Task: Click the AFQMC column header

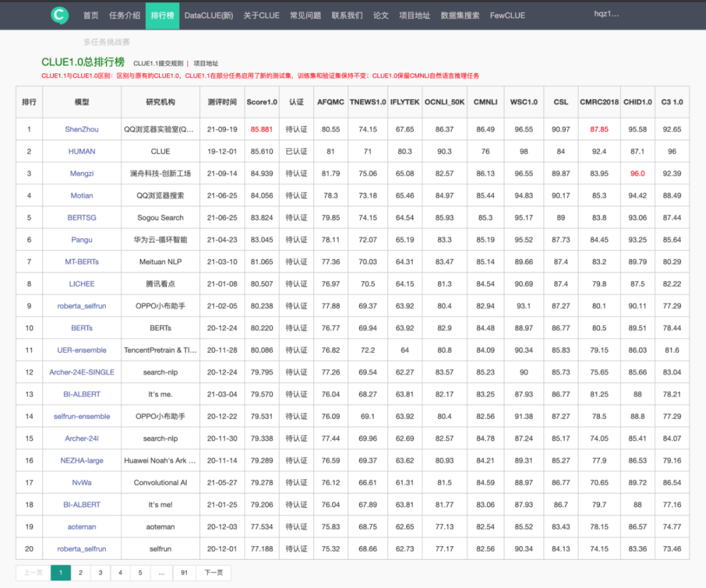Action: (x=331, y=102)
